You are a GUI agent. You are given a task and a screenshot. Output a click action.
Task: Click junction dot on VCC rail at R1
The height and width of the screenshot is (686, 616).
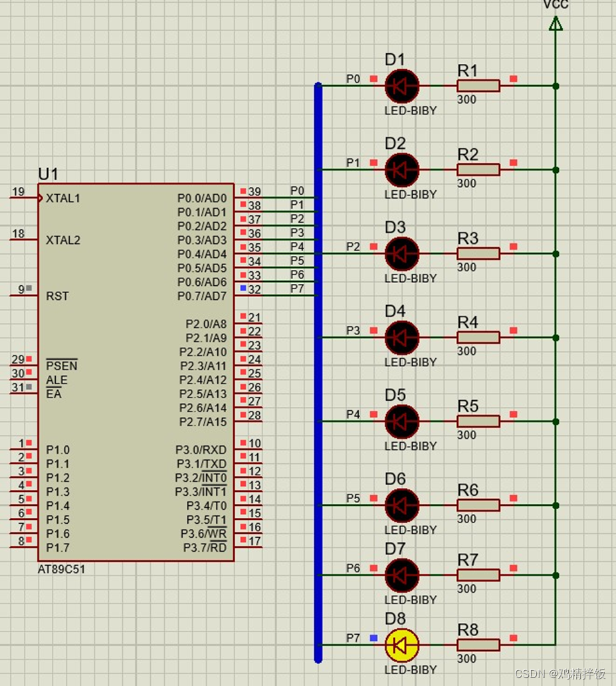pos(556,86)
